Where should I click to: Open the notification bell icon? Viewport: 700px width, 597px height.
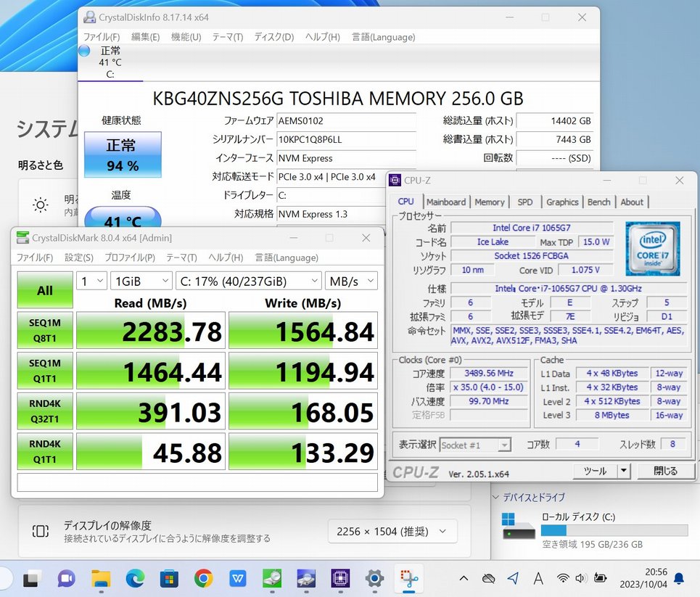click(x=678, y=579)
